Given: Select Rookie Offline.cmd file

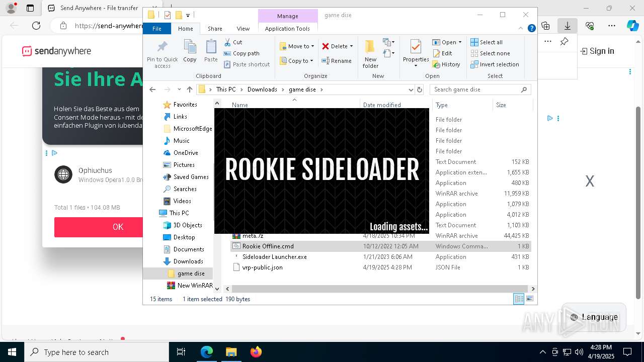Looking at the screenshot, I should [268, 246].
